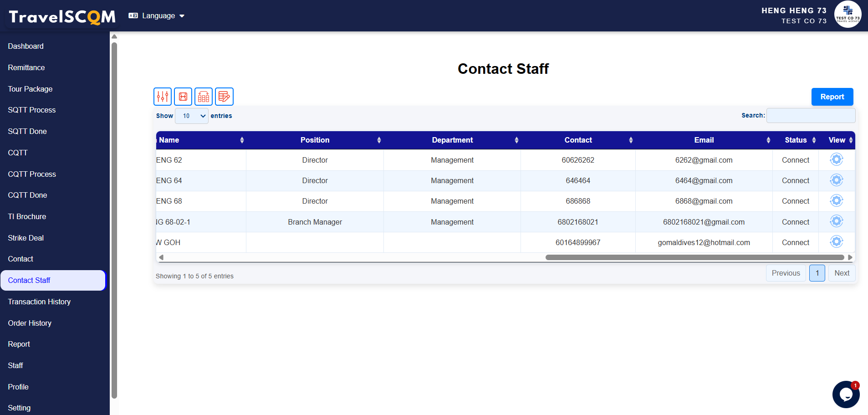
Task: Click the blue Report button
Action: click(x=832, y=97)
